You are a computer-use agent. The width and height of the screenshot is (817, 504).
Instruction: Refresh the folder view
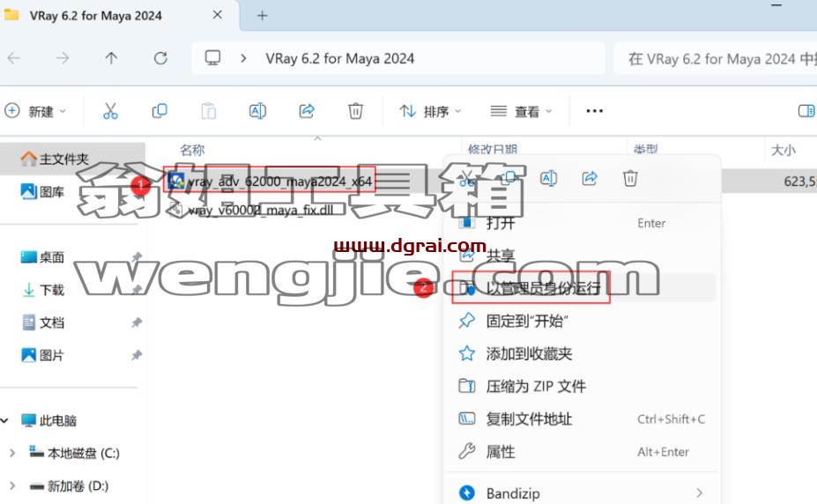pos(160,58)
